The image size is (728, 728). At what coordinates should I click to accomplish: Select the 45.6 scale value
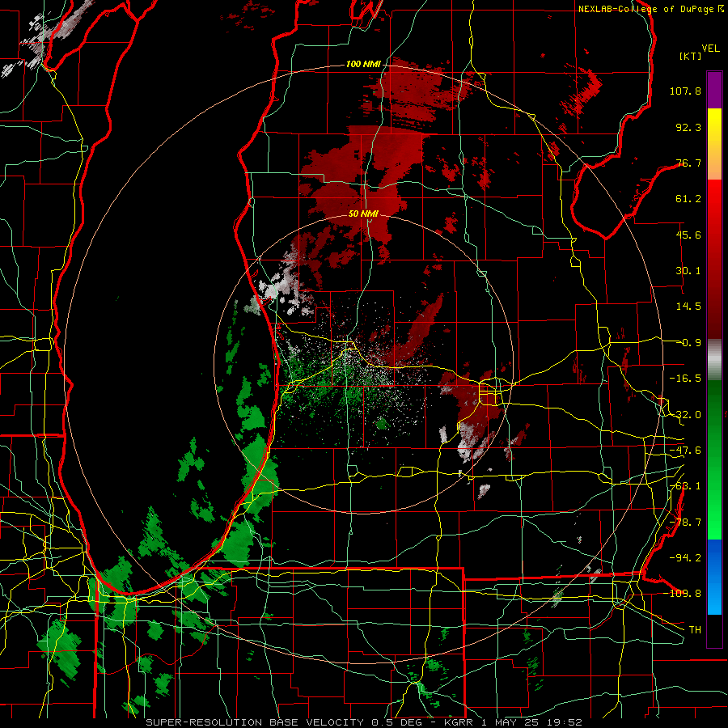coord(688,235)
